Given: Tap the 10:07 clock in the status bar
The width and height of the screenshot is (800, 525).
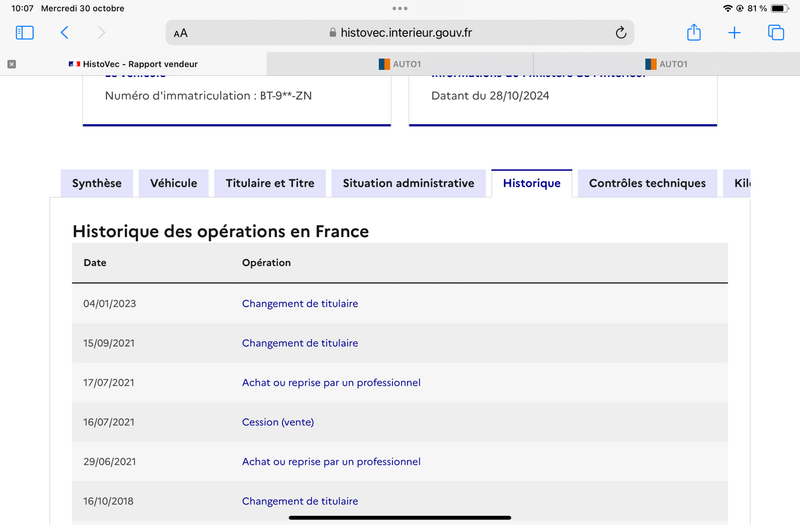Looking at the screenshot, I should [x=22, y=8].
